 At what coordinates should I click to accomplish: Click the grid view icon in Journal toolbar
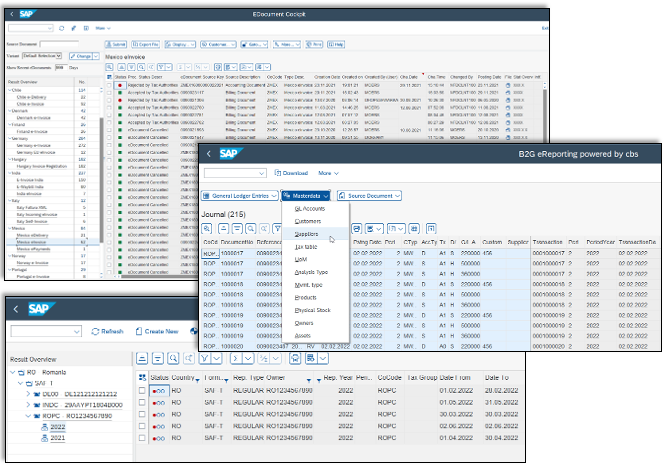tap(414, 229)
